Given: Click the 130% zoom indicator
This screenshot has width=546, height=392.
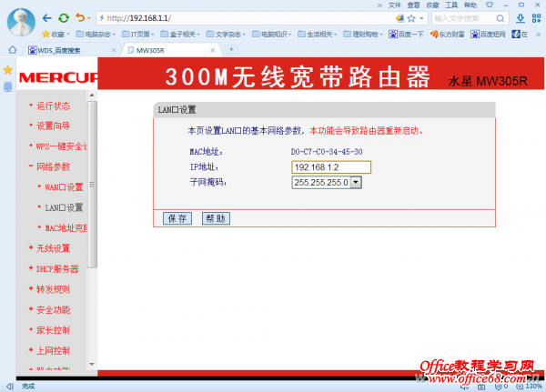Looking at the screenshot, I should (530, 386).
